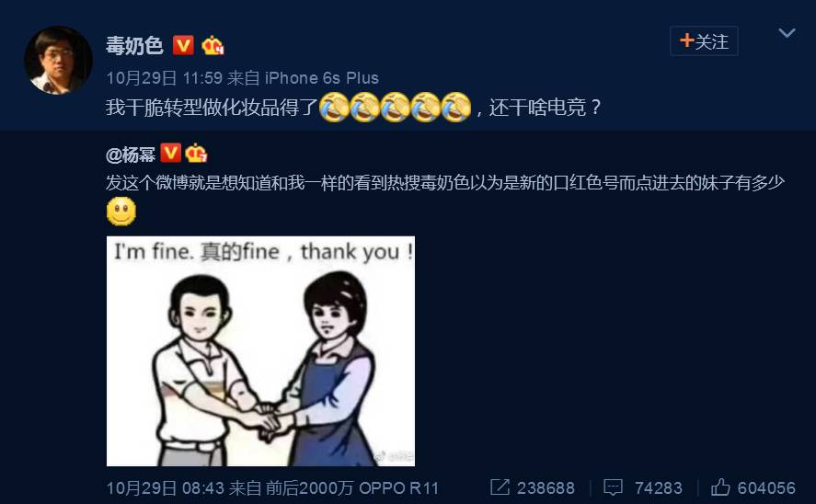Click first laughing-crying emoji in post text

[x=334, y=107]
